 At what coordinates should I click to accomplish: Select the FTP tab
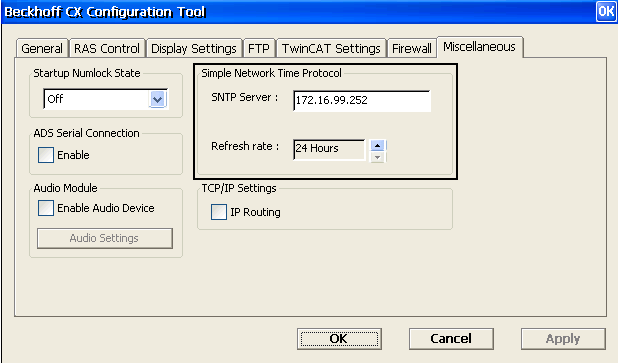(x=259, y=48)
